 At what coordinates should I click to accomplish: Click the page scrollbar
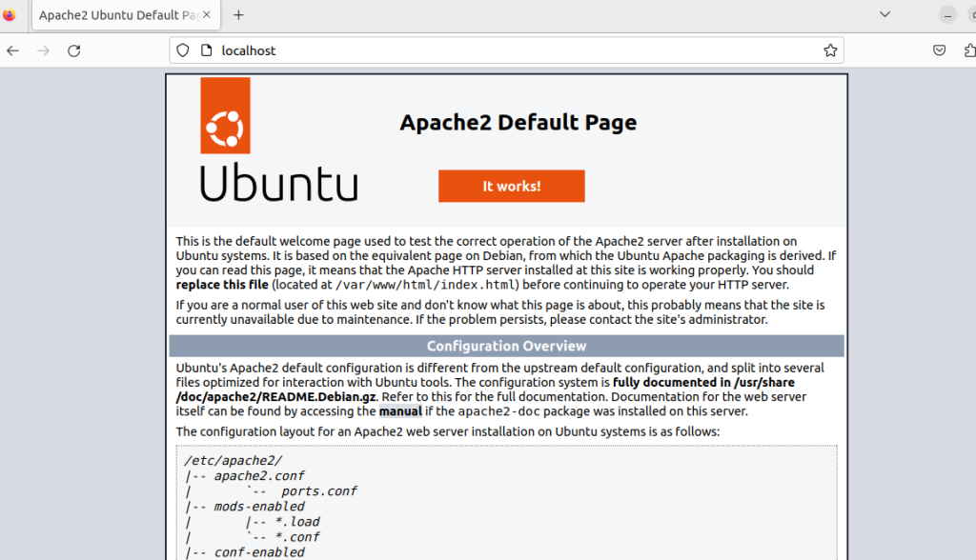972,286
